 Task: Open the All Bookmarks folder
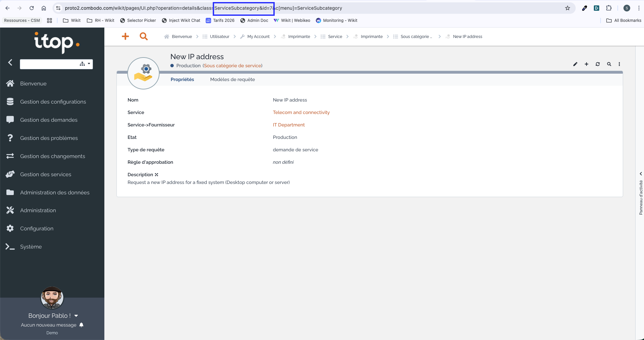[624, 21]
